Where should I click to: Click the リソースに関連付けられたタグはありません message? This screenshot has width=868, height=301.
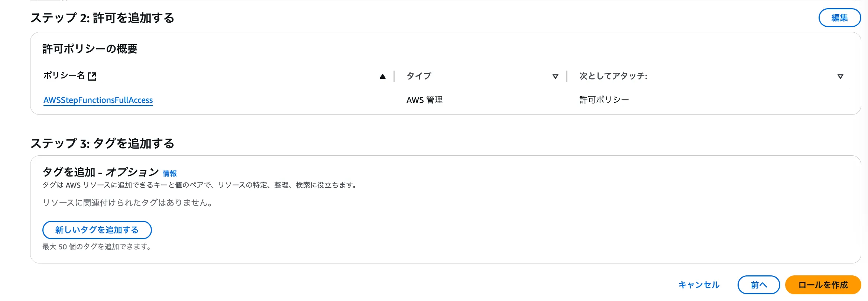pyautogui.click(x=127, y=203)
